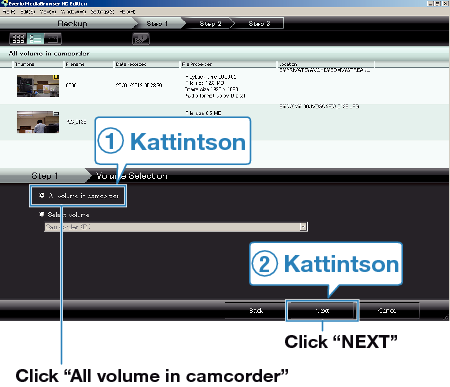Cancel the backup wizard
Image resolution: width=450 pixels, height=387 pixels.
coord(387,310)
